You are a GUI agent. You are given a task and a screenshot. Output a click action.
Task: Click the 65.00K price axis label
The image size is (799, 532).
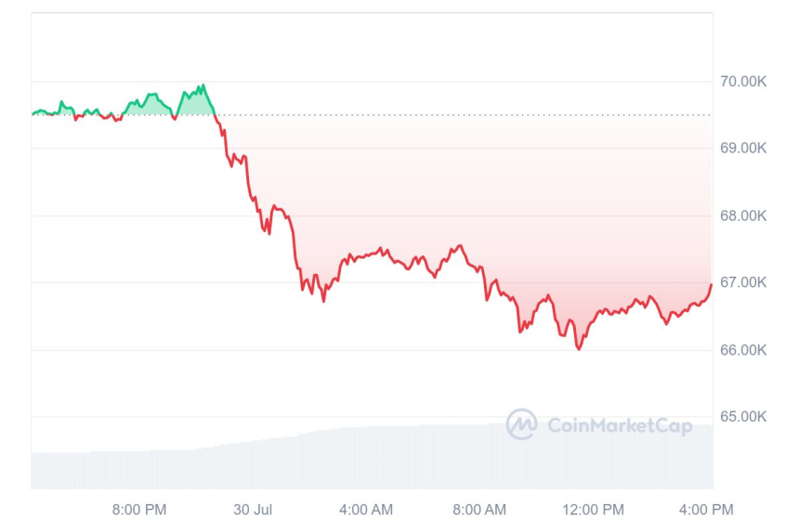coord(742,417)
